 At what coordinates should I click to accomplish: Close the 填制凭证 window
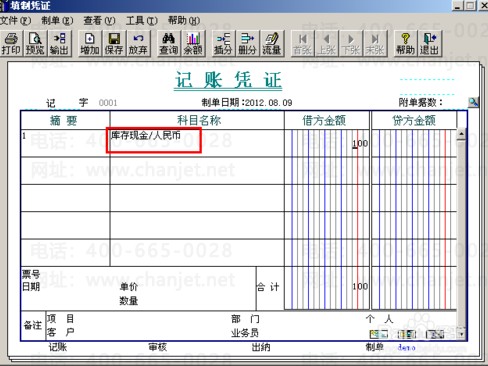[x=483, y=6]
